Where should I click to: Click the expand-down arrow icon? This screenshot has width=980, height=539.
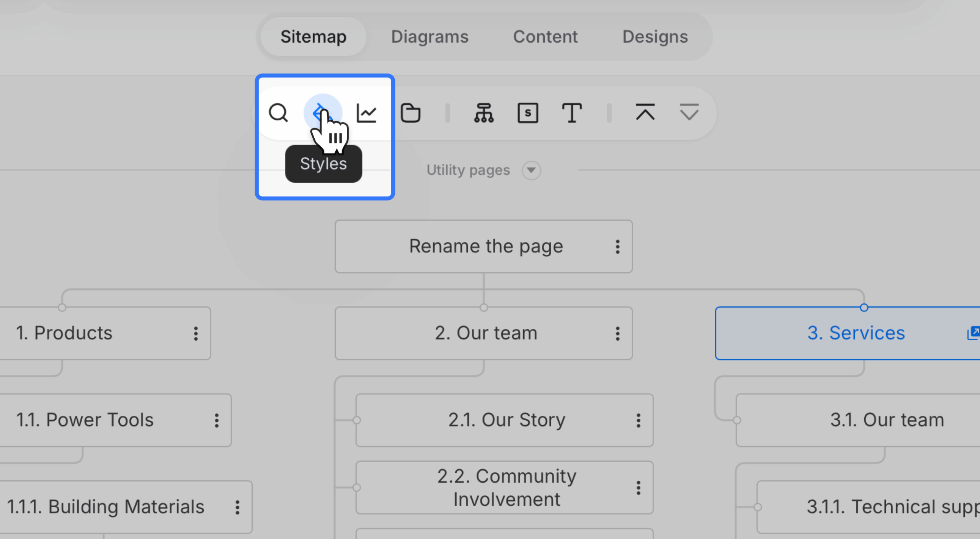[x=689, y=112]
